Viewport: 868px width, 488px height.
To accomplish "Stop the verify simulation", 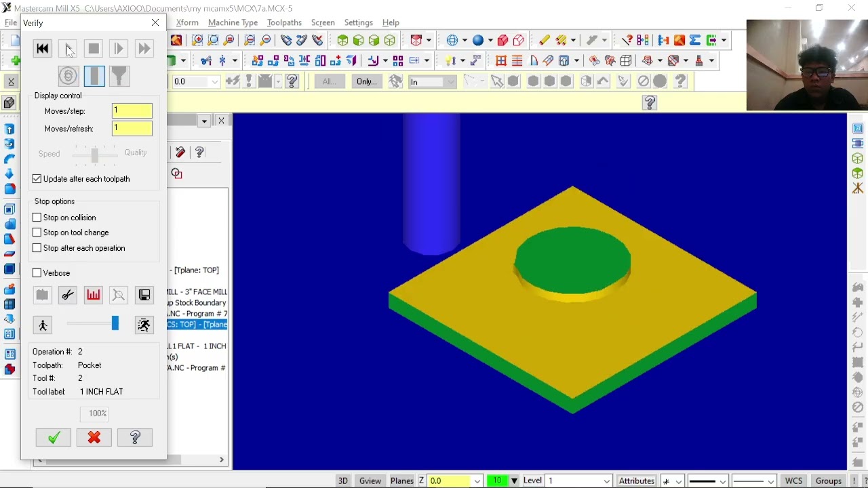I will (94, 49).
